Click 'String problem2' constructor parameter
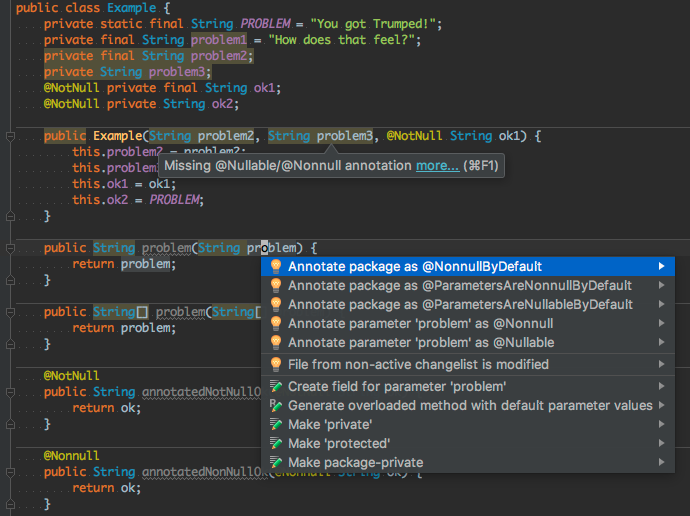This screenshot has height=516, width=690. [201, 136]
